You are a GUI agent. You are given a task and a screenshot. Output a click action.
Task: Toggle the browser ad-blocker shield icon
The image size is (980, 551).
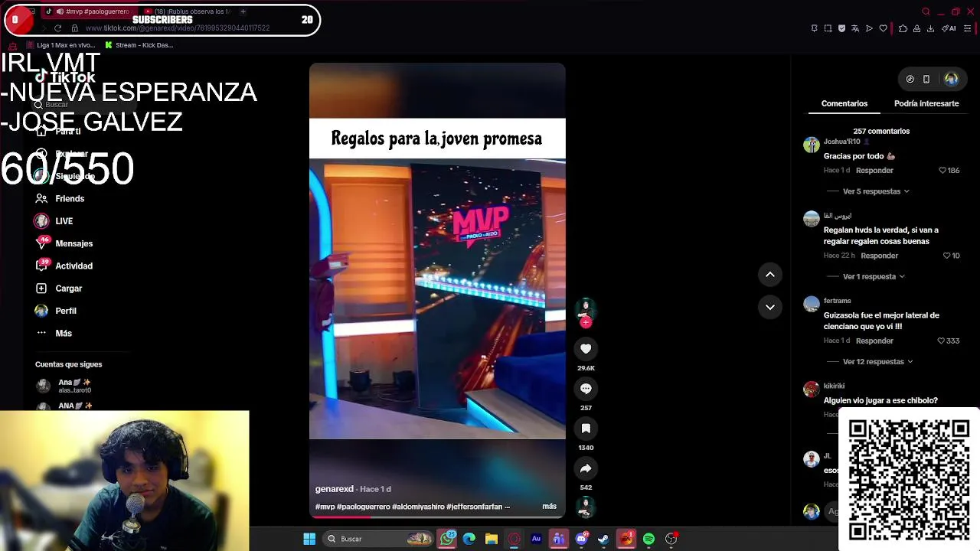pos(841,28)
